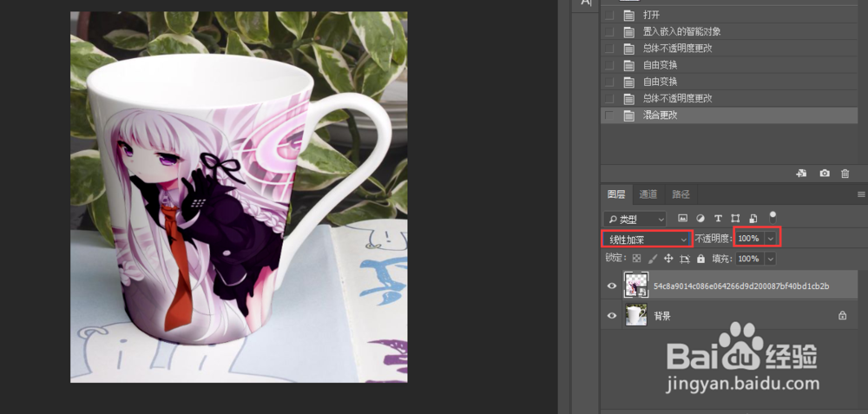Create a new snapshot with camera icon
Image resolution: width=868 pixels, height=414 pixels.
click(825, 174)
